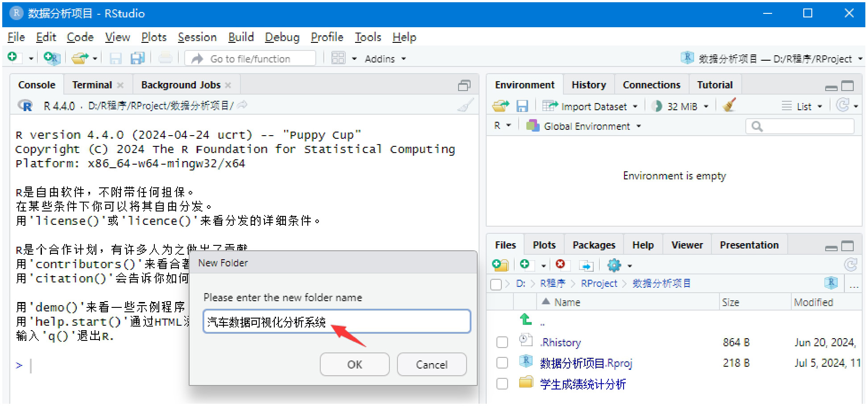
Task: Switch to the Terminal tab
Action: [92, 85]
